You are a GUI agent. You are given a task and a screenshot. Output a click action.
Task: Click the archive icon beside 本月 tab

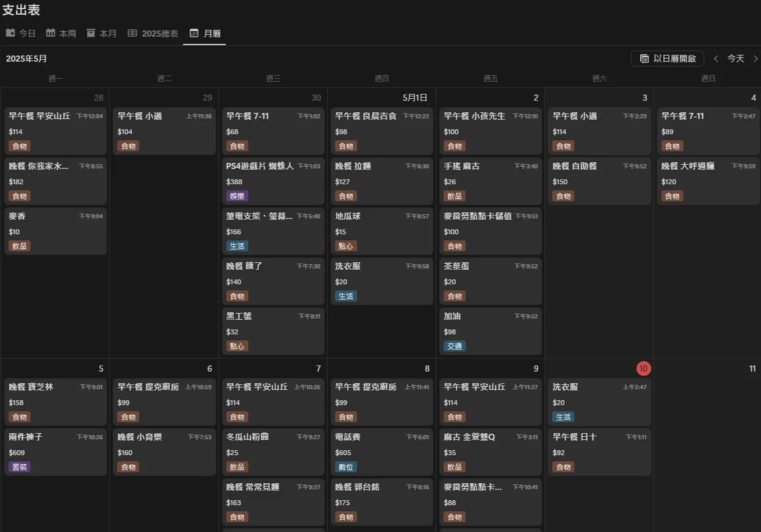coord(91,33)
